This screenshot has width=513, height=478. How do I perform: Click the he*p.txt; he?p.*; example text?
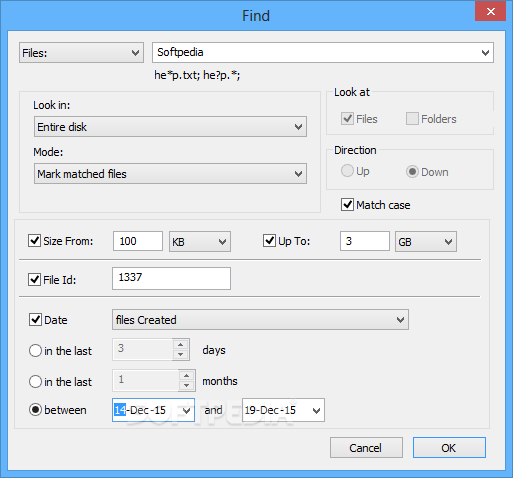tap(197, 76)
